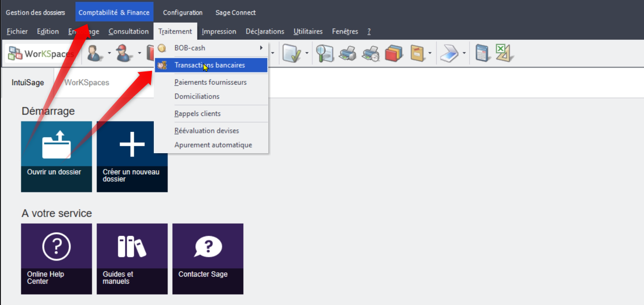
Task: Click the plain printer icon
Action: [x=348, y=53]
